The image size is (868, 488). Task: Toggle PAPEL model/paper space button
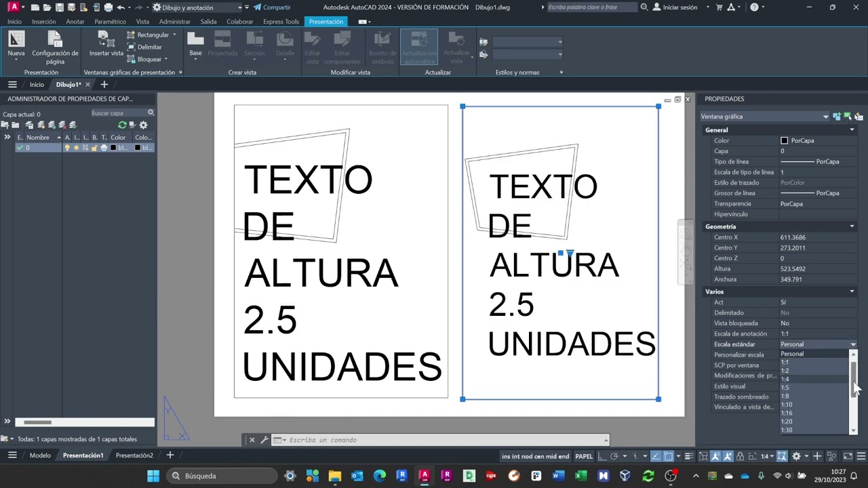point(583,456)
